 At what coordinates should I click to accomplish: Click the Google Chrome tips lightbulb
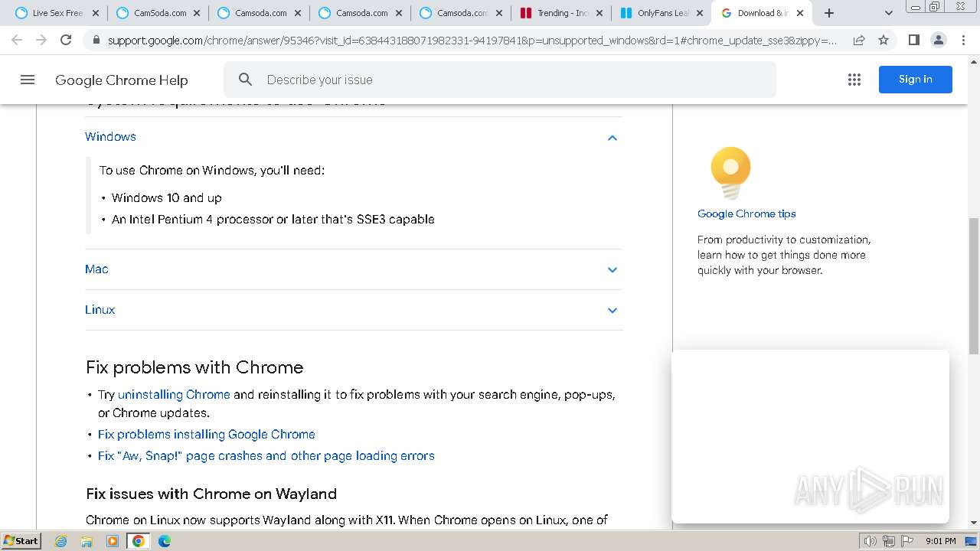pos(730,173)
